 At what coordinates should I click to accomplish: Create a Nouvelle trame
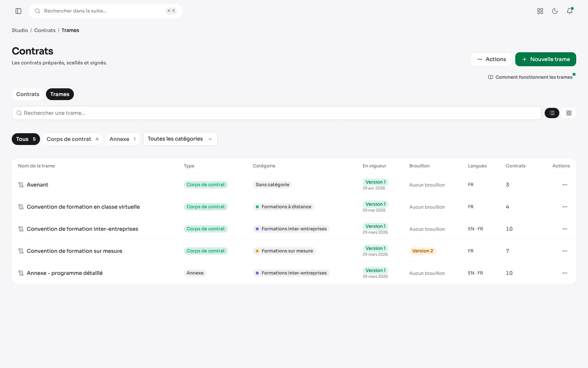(546, 59)
